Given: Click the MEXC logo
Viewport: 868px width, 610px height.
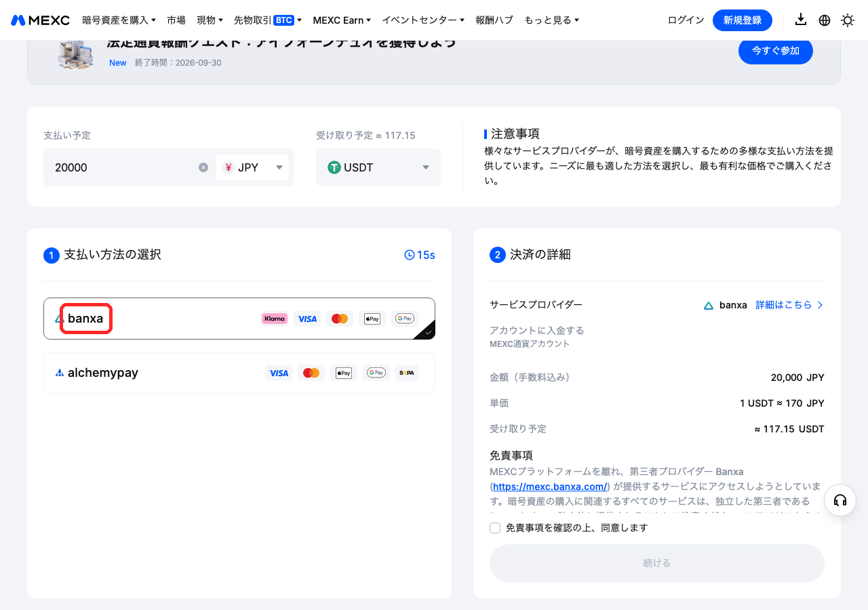Looking at the screenshot, I should pos(41,20).
